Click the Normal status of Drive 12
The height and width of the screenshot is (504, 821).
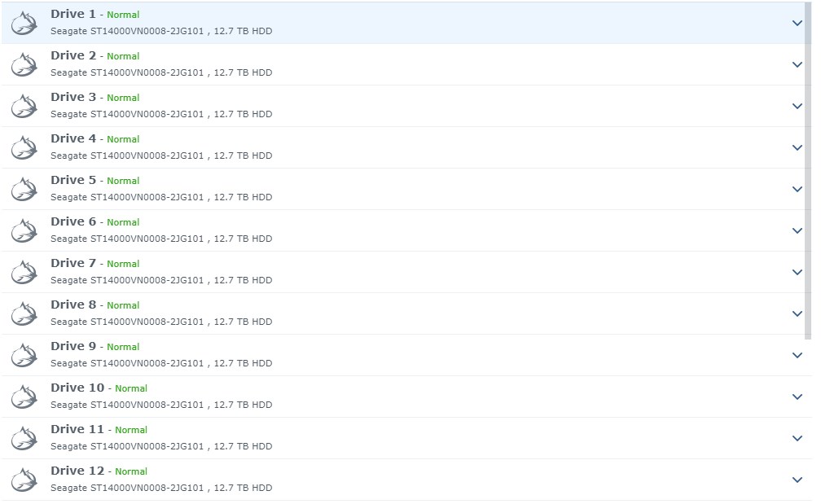coord(131,471)
